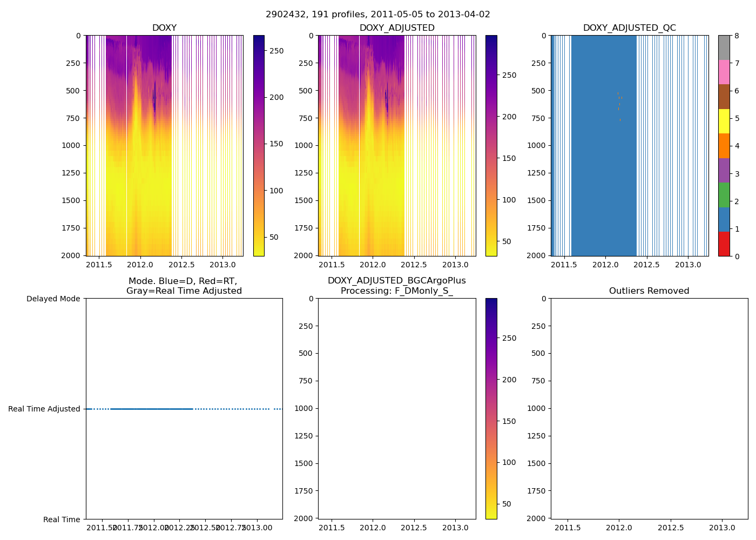Image resolution: width=756 pixels, height=540 pixels.
Task: Click the colorbar beside the DOXY plot
Action: (259, 145)
